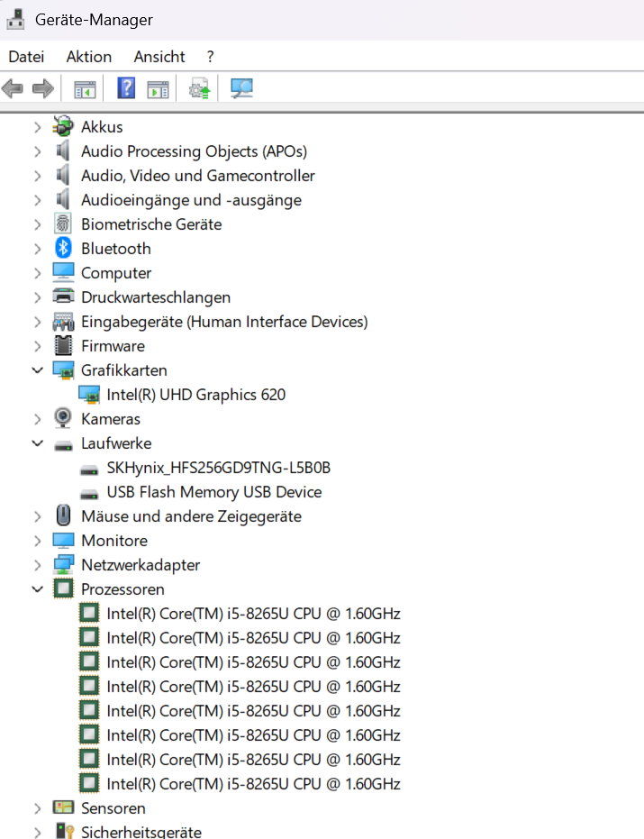Viewport: 644px width, 839px height.
Task: Click the Eingabegeräte HID icon
Action: click(63, 322)
